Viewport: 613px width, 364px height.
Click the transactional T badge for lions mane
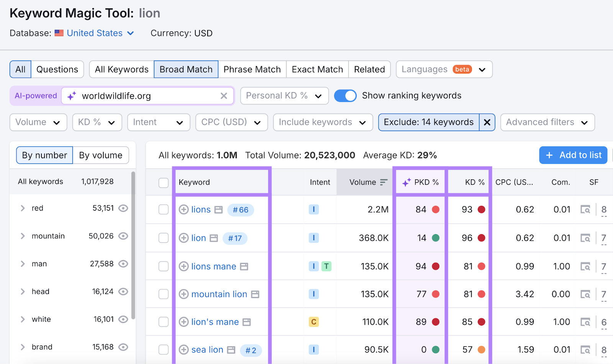pos(326,266)
